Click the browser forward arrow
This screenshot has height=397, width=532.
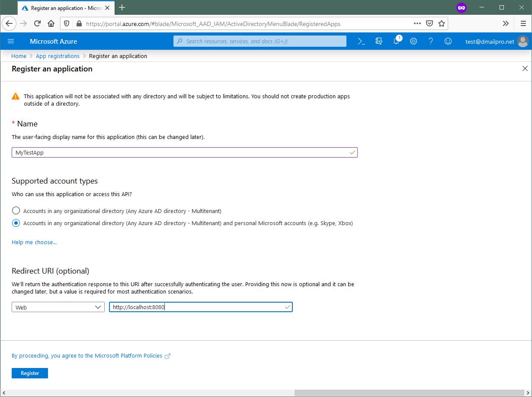(x=24, y=23)
